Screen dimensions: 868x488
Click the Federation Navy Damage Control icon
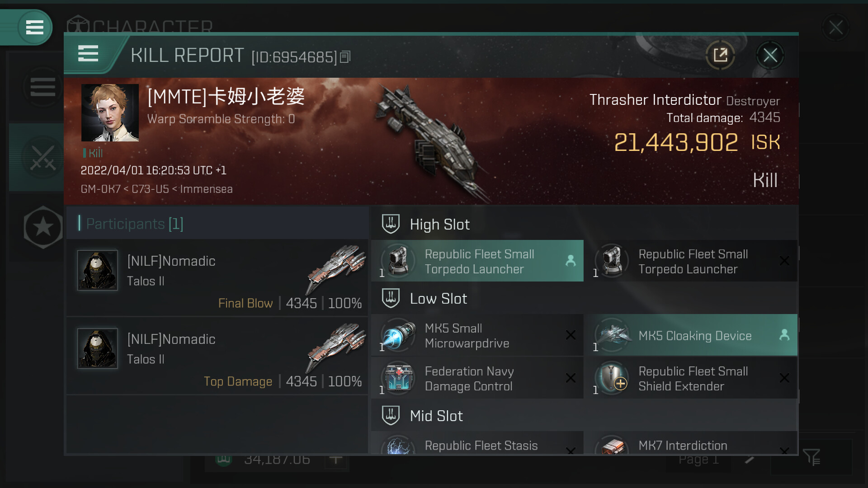398,378
